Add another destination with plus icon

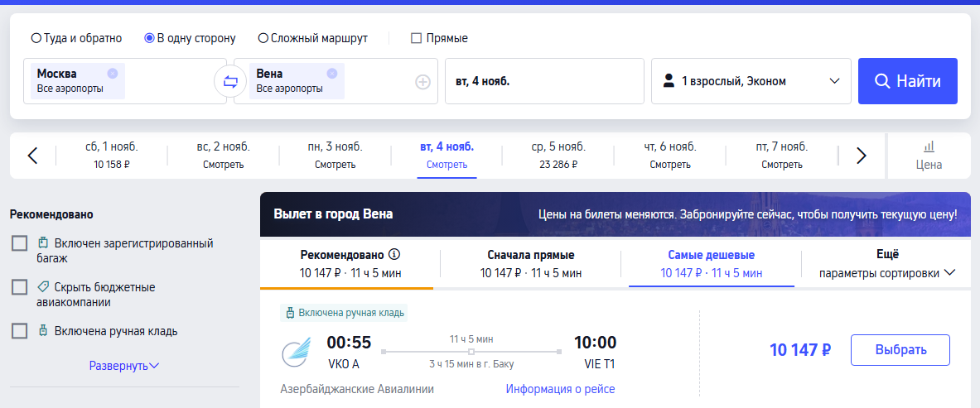422,81
